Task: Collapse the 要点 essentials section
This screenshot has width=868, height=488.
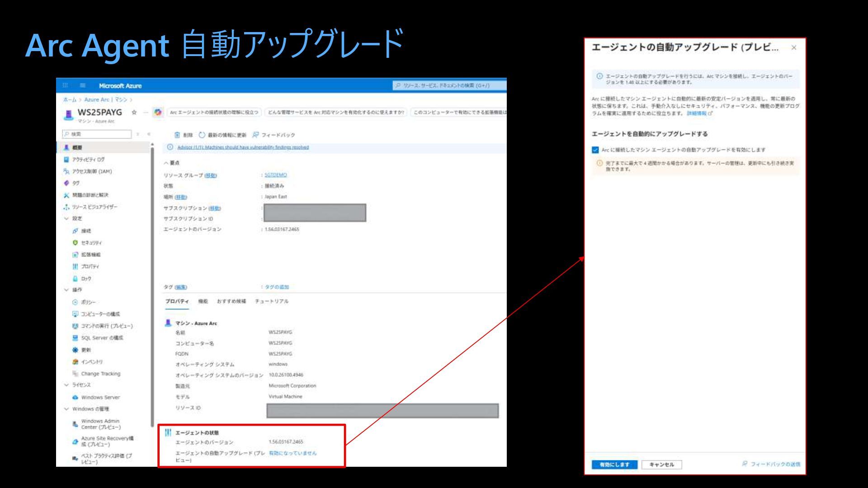Action: 171,163
